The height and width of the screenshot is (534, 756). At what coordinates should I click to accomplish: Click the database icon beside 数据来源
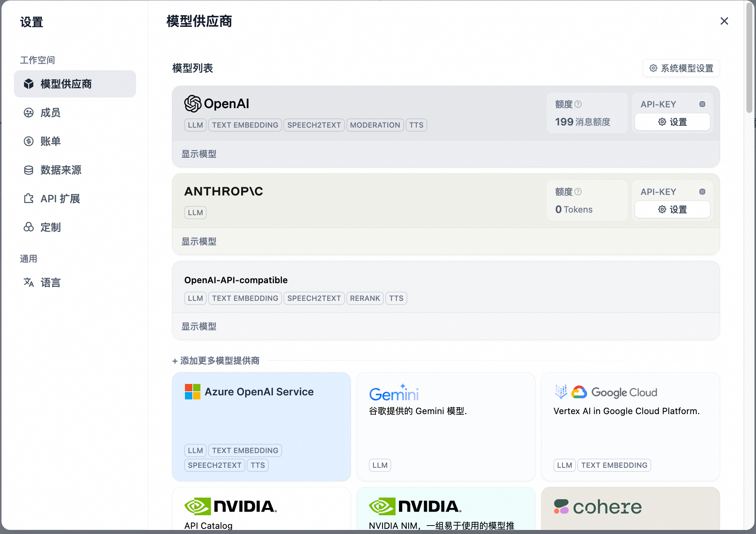29,170
